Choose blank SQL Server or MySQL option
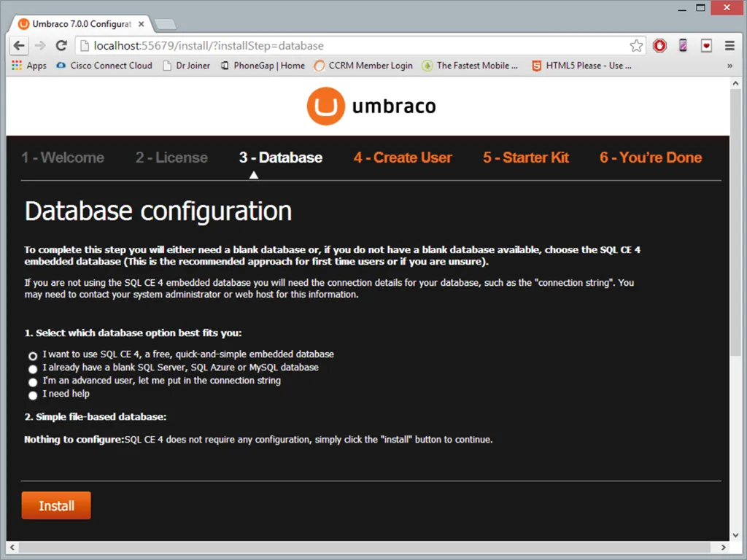The width and height of the screenshot is (747, 560). point(33,369)
